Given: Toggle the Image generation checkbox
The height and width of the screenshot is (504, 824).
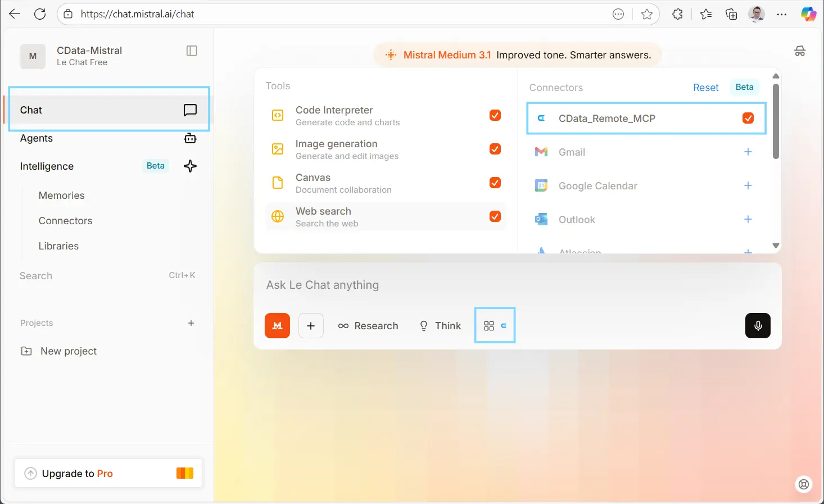Looking at the screenshot, I should (x=495, y=149).
